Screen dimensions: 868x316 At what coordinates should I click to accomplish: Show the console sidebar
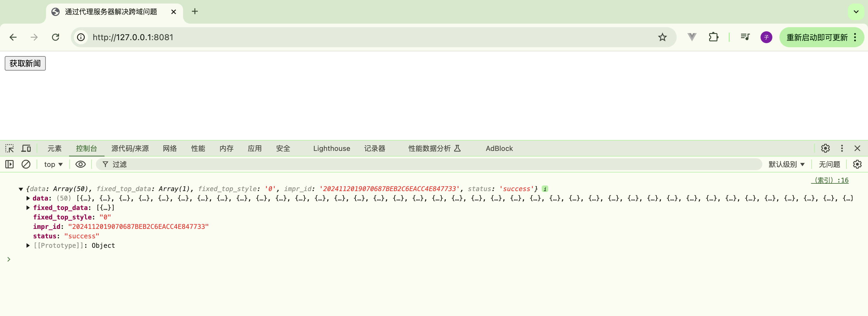point(9,164)
